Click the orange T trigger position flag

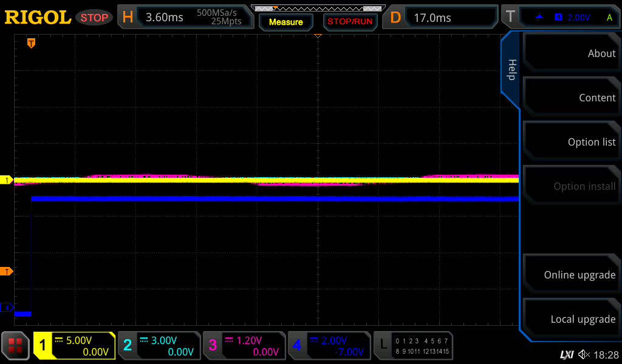[31, 43]
